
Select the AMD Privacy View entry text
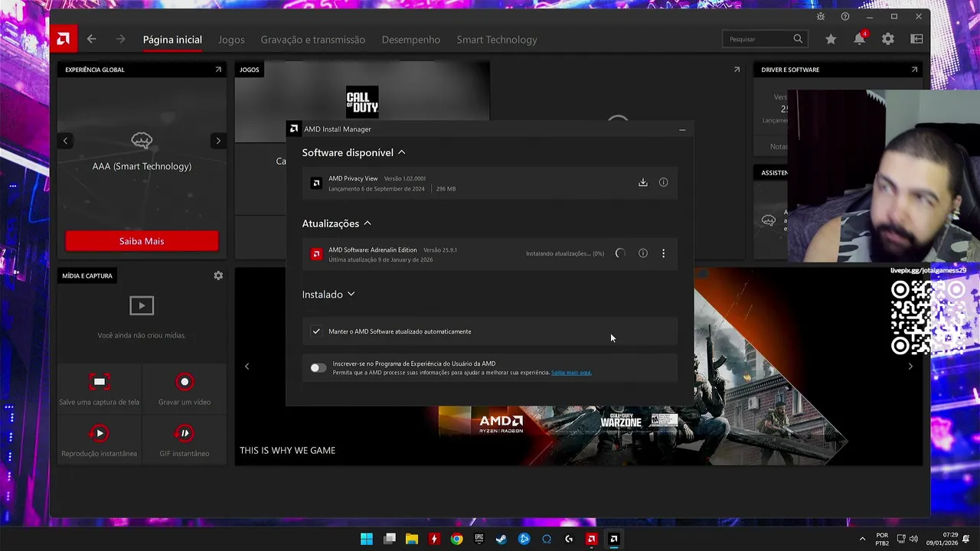coord(353,178)
